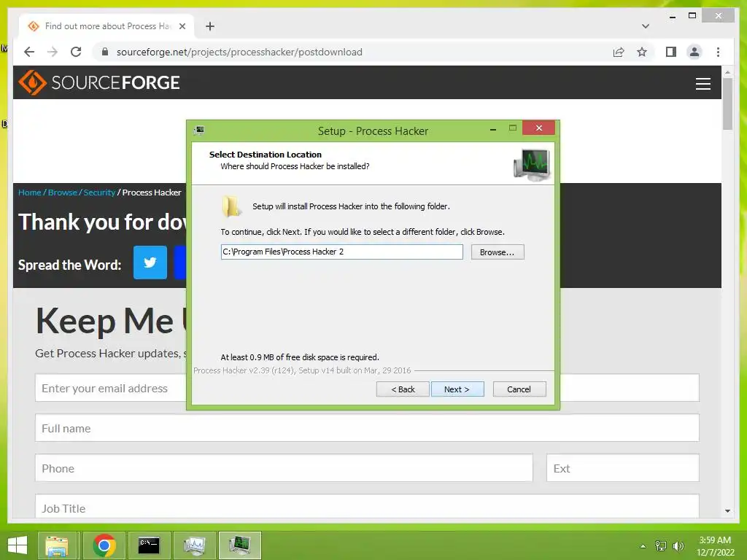This screenshot has width=747, height=560.
Task: Bookmark this tab with the star
Action: [x=642, y=52]
